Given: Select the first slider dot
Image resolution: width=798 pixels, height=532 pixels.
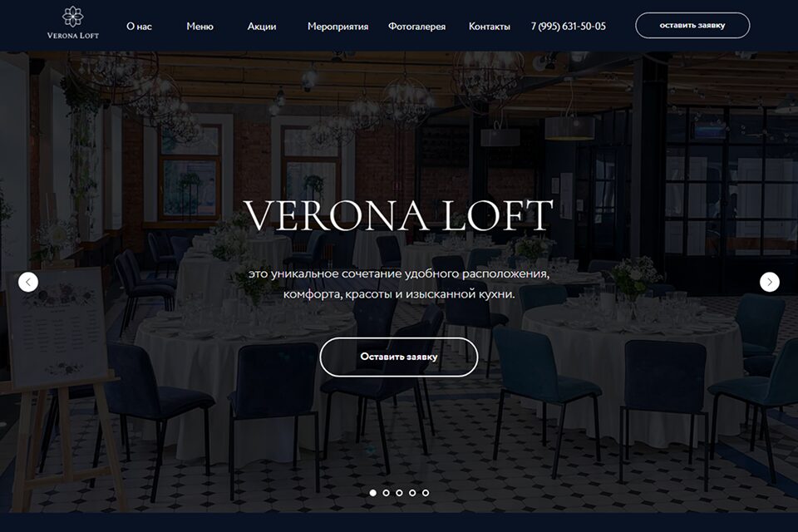Looking at the screenshot, I should click(373, 493).
